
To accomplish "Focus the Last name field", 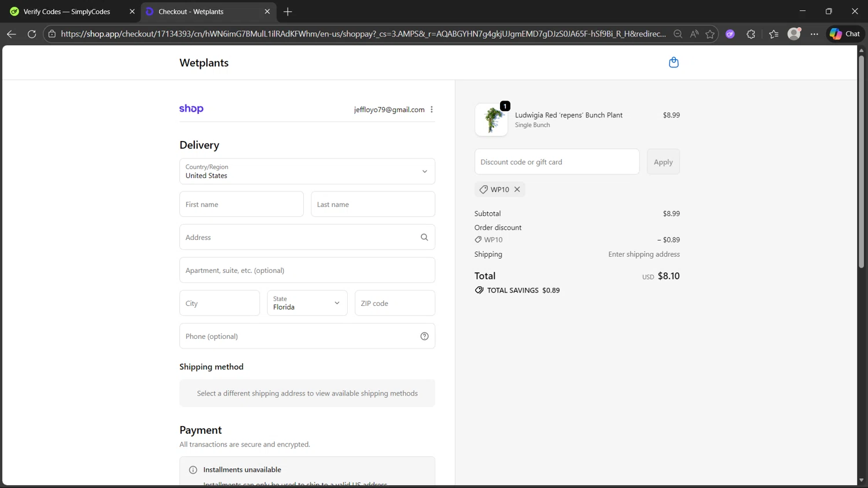I will (x=373, y=204).
